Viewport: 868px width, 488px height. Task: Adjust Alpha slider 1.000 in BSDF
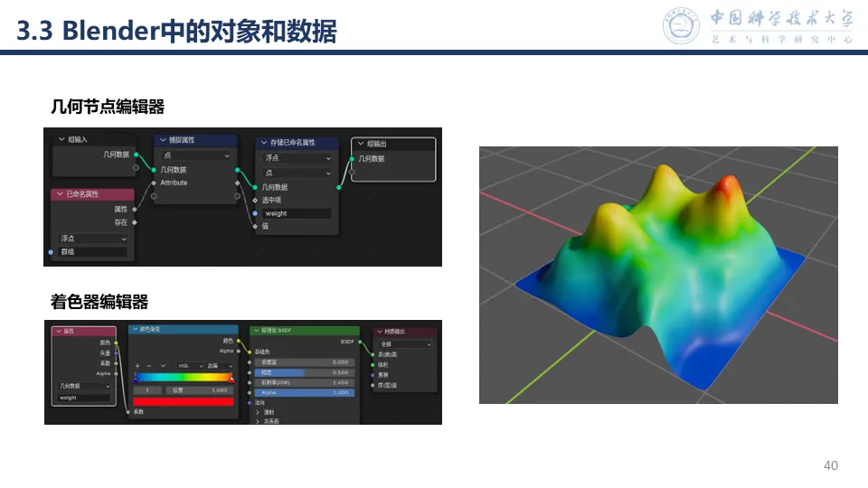(305, 392)
